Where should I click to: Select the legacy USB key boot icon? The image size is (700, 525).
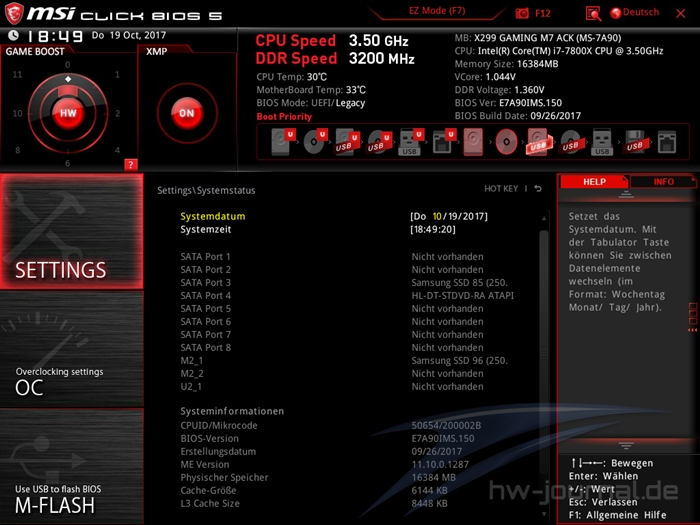point(602,142)
